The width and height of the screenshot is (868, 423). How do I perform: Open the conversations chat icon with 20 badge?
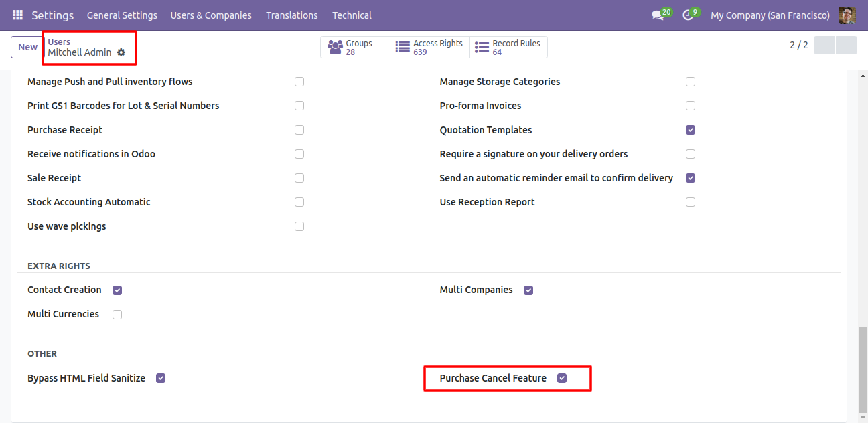[658, 15]
